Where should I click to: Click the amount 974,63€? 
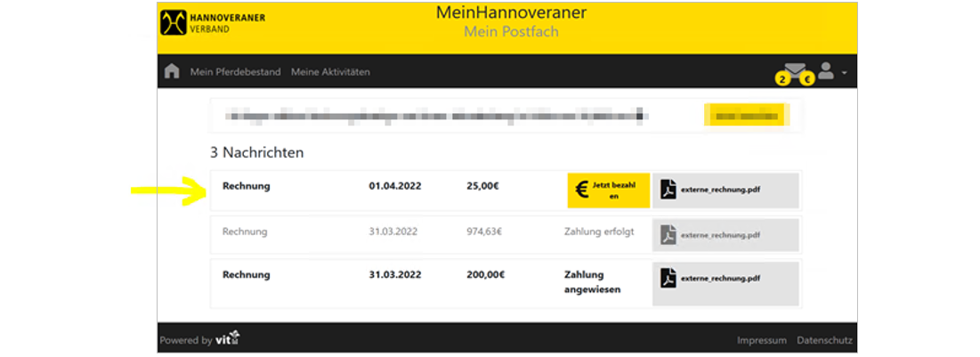point(484,231)
